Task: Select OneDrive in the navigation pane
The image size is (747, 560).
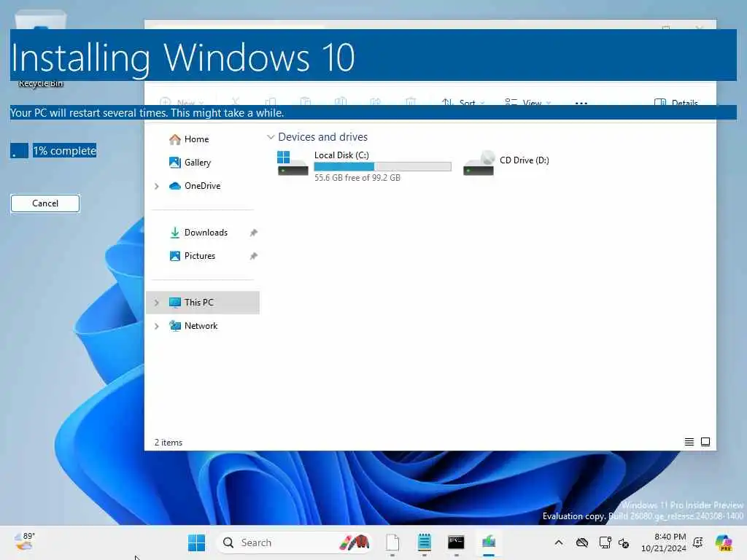Action: [195, 186]
